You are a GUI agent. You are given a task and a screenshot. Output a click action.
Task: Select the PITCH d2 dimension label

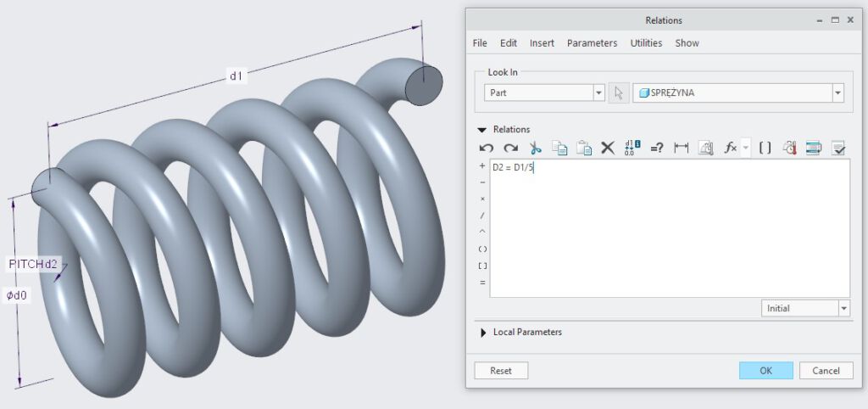[x=34, y=264]
